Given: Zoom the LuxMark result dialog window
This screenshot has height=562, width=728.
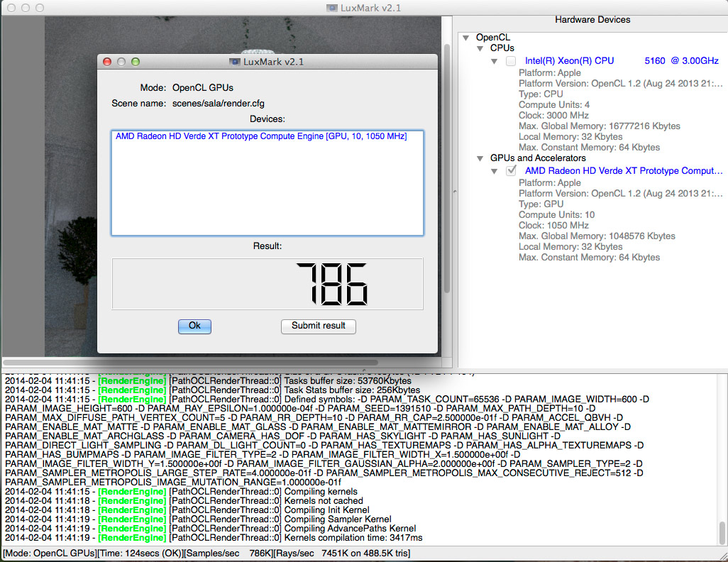Looking at the screenshot, I should [x=136, y=62].
